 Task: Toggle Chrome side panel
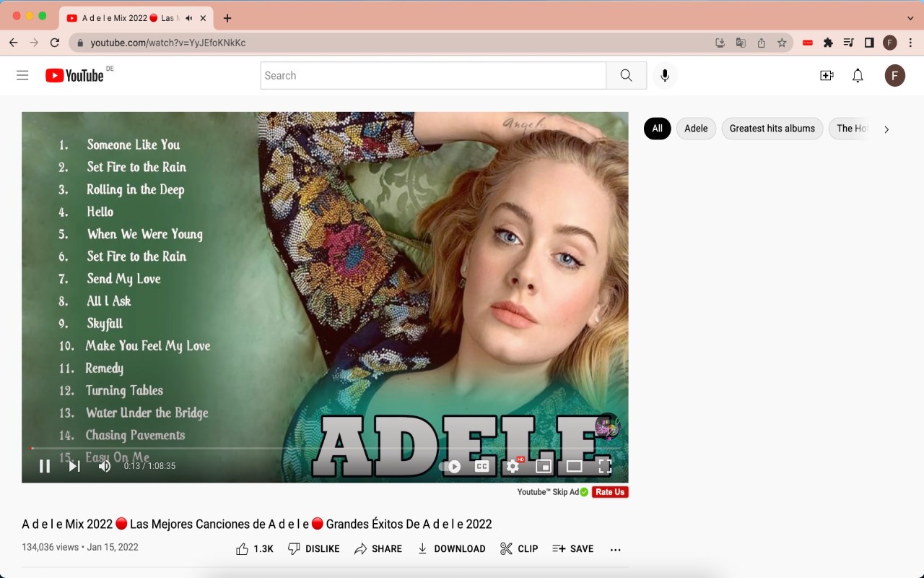(869, 43)
